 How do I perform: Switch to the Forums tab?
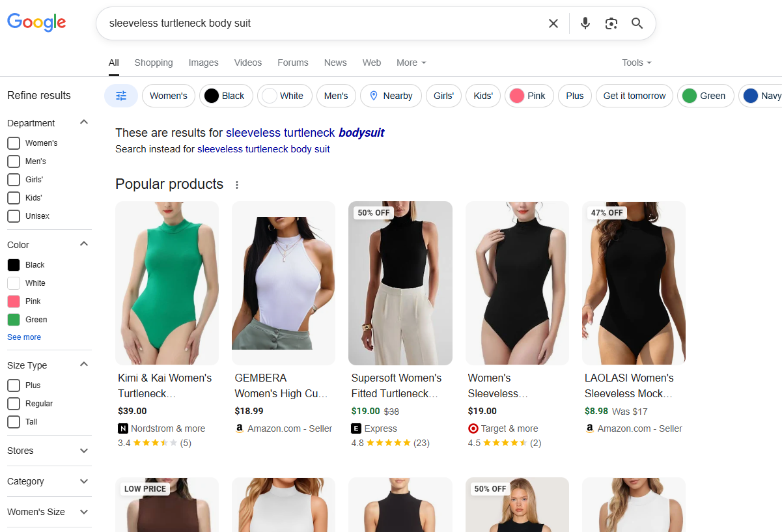click(x=293, y=63)
